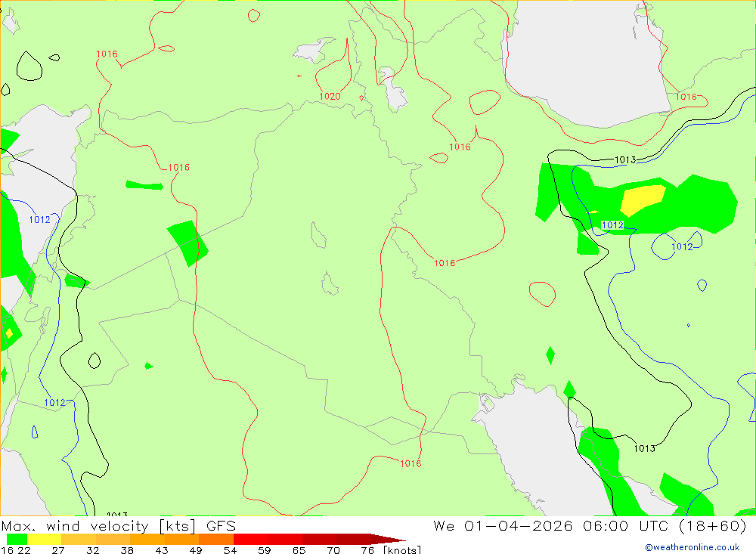Screen dimensions: 756x554
Task: Click the 'We 01-04-2026 06:00 UTC (18+60)' timestamp
Action: point(590,525)
